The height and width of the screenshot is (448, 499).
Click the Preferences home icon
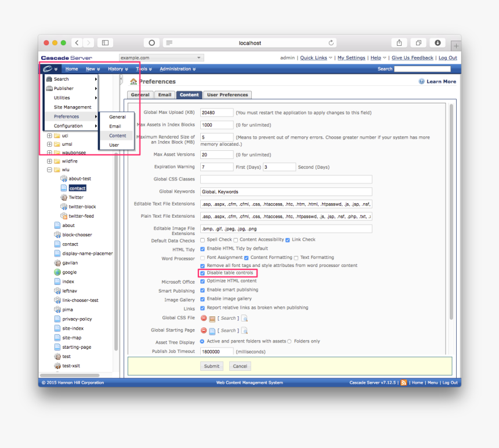[133, 81]
